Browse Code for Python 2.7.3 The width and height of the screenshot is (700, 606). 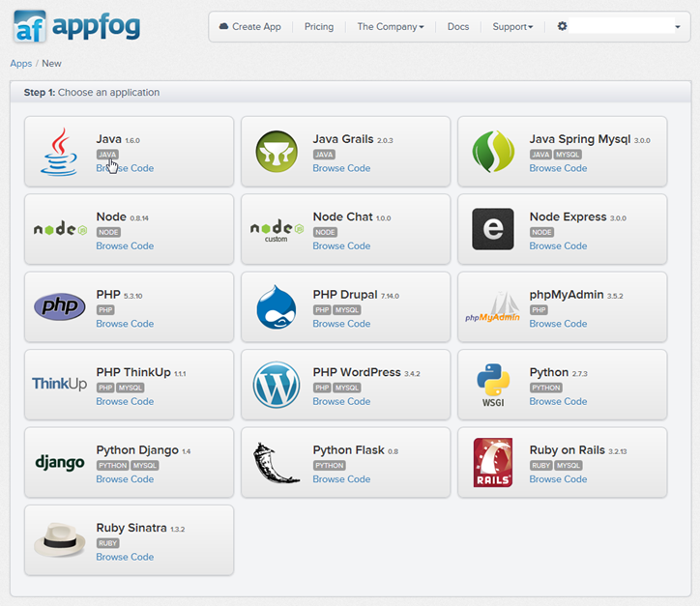(558, 401)
